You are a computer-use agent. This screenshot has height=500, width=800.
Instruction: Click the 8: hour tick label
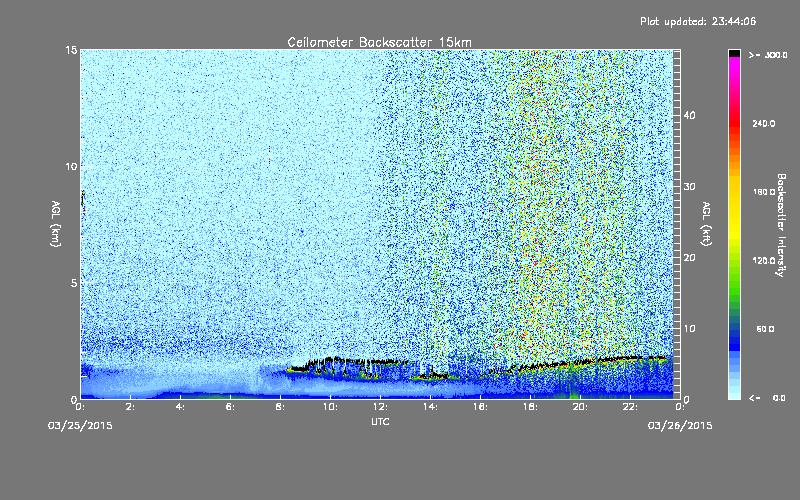[280, 407]
